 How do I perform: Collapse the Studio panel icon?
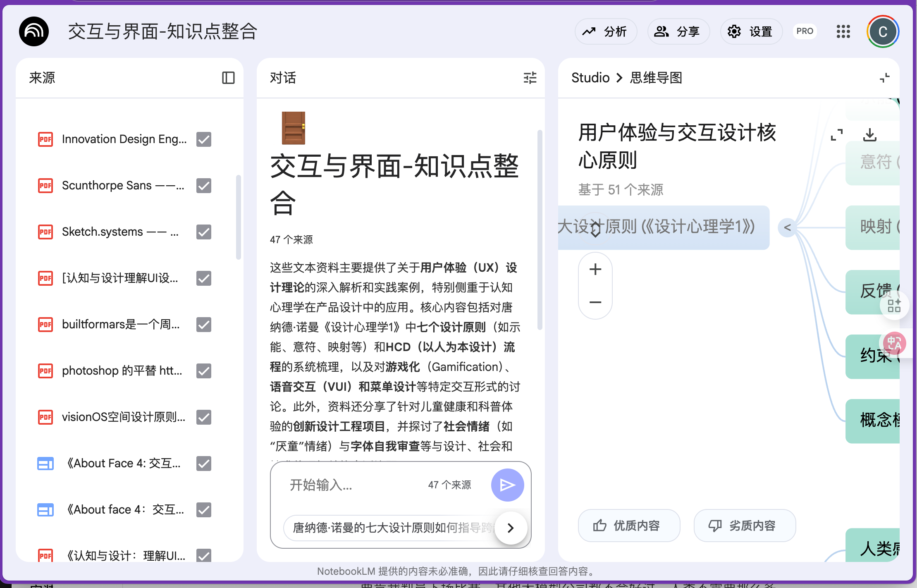[x=884, y=78]
